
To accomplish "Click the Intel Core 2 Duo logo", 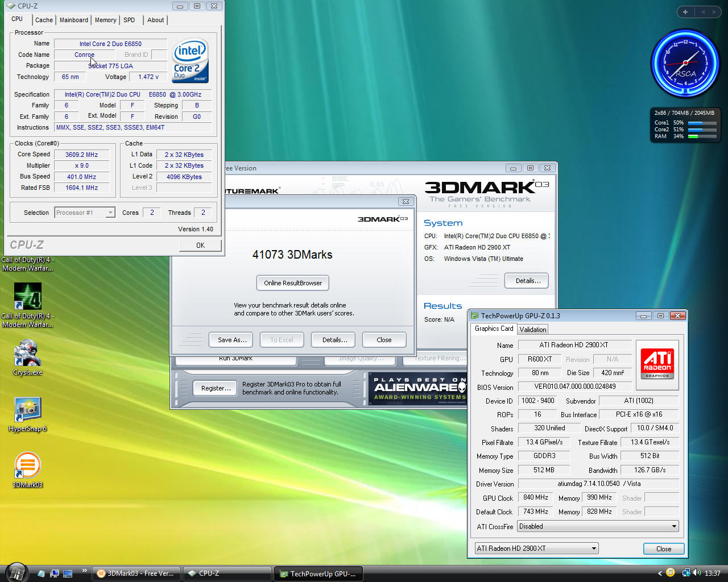I will click(190, 60).
